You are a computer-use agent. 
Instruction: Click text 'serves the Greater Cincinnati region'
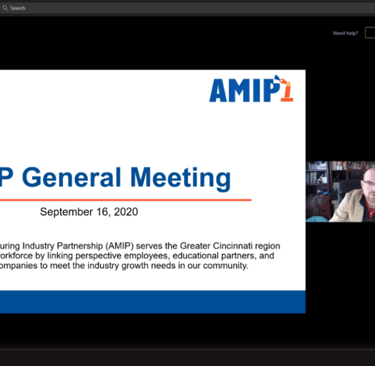pos(208,246)
